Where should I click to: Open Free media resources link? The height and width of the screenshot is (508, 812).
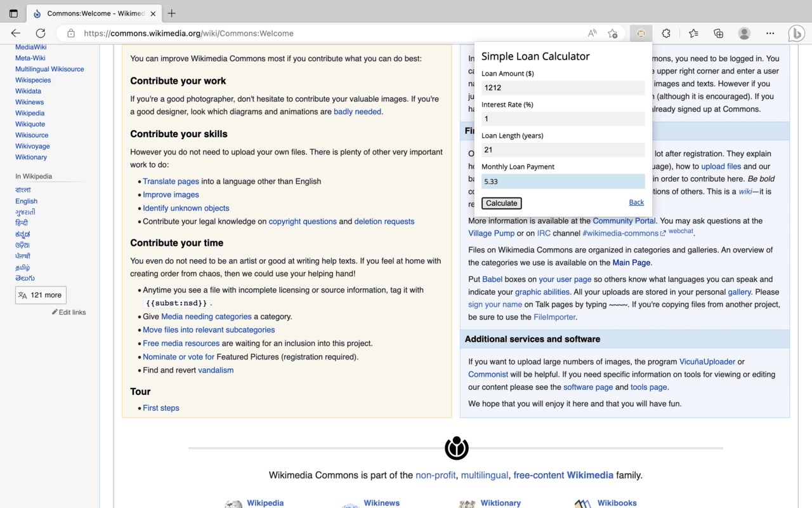click(181, 344)
